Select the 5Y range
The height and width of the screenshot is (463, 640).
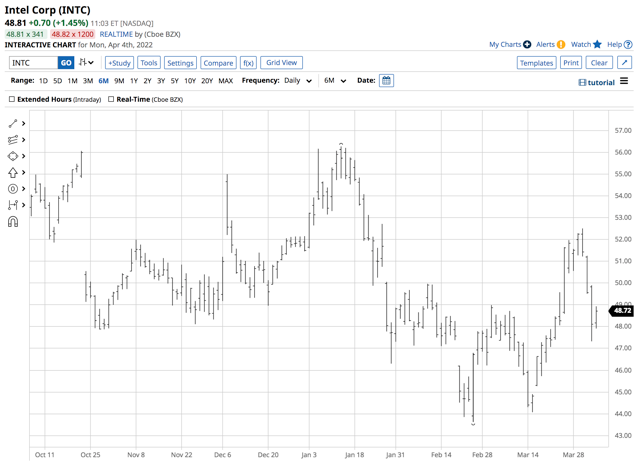[174, 81]
